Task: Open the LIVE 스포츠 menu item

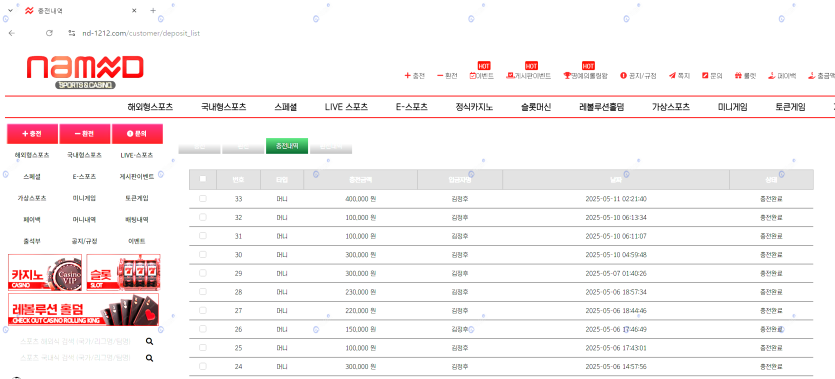Action: coord(346,107)
